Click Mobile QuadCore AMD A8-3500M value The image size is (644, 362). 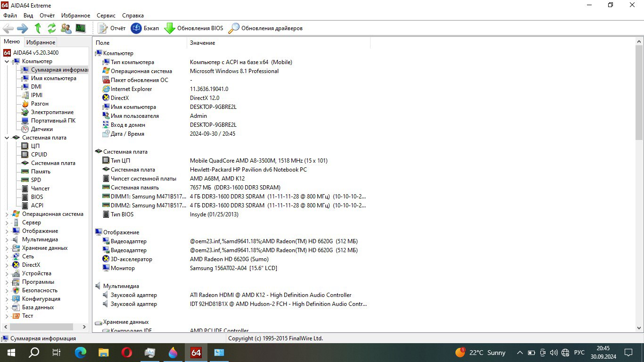[258, 161]
